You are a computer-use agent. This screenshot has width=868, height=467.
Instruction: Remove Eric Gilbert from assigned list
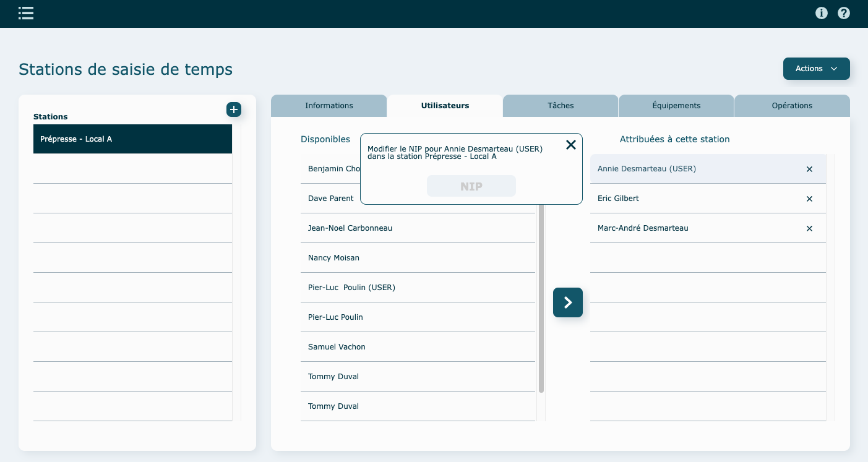coord(809,199)
